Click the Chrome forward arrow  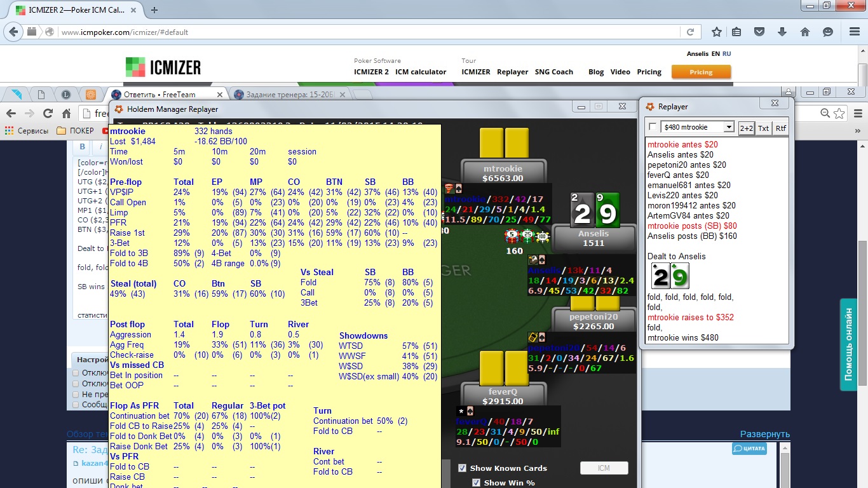tap(29, 113)
